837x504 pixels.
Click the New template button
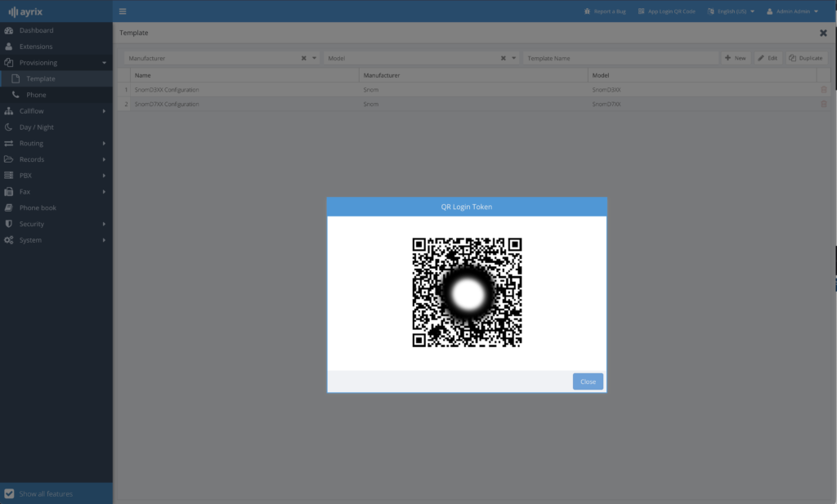coord(736,58)
